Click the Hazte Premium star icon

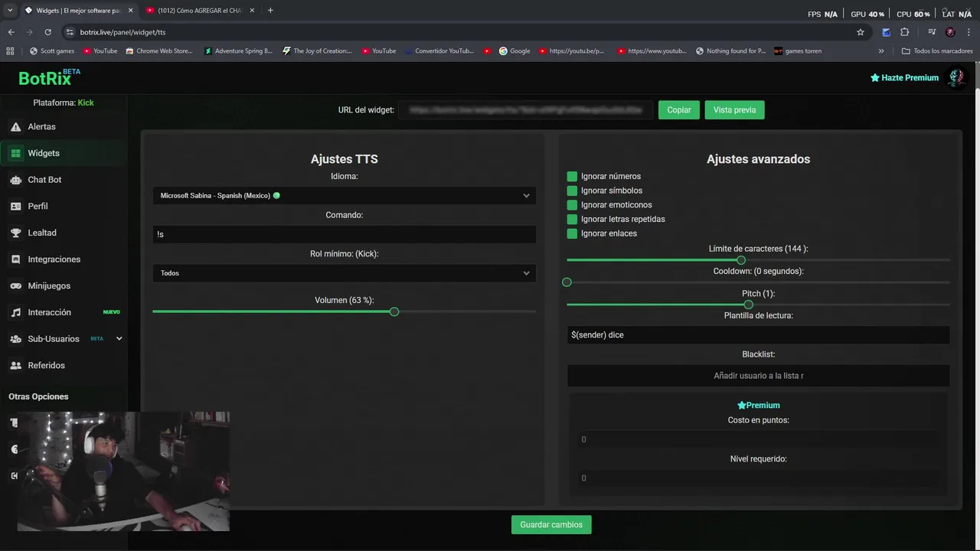pyautogui.click(x=875, y=78)
